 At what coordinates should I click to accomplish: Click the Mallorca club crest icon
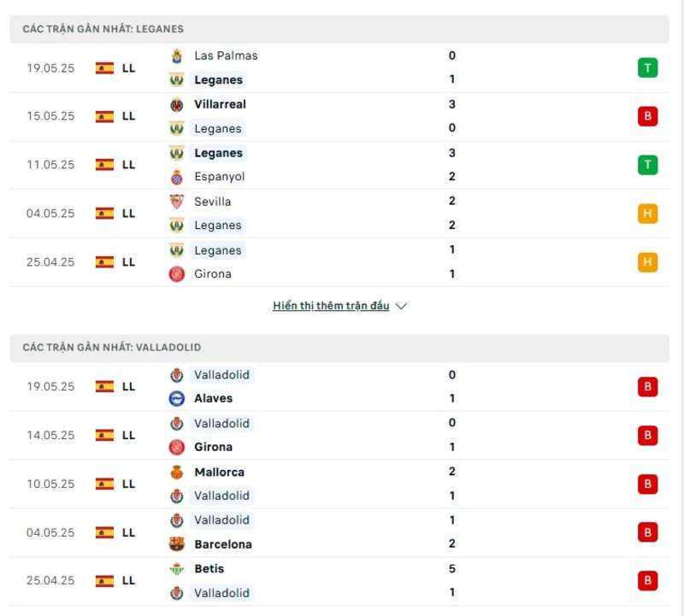coord(177,472)
